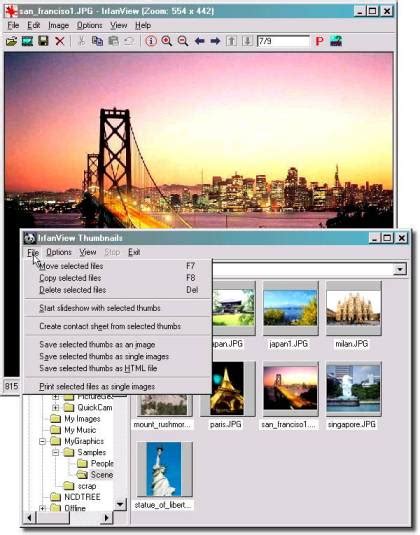Choose Create contact sheet from selected thumbs
420x535 pixels.
118,327
